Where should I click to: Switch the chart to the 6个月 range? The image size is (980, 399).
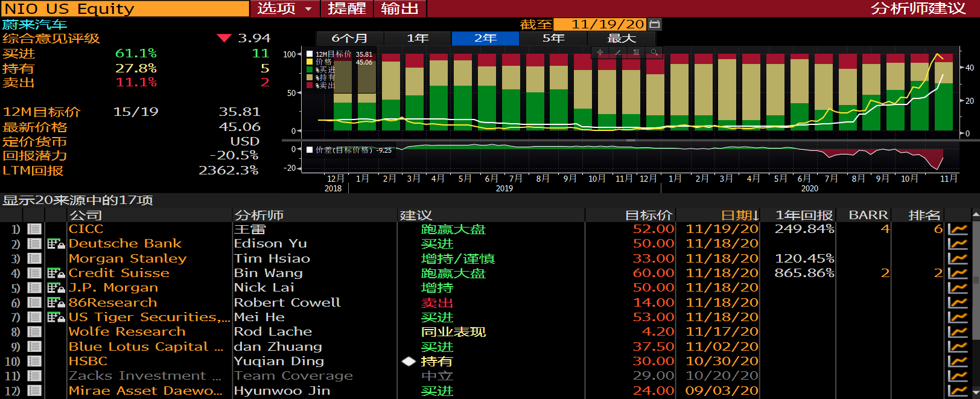click(350, 39)
